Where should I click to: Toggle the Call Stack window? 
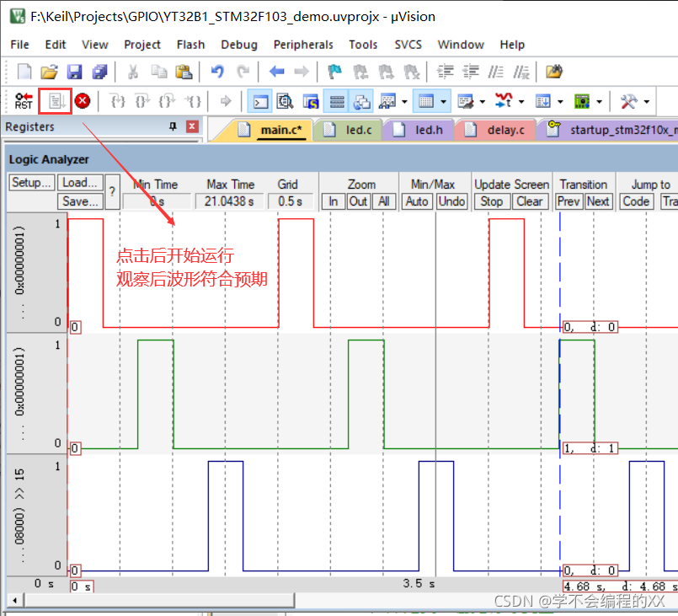pos(361,101)
